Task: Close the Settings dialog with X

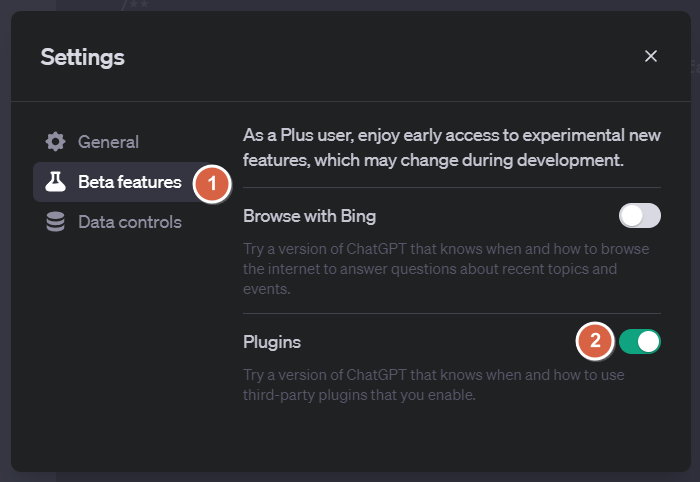Action: [x=651, y=56]
